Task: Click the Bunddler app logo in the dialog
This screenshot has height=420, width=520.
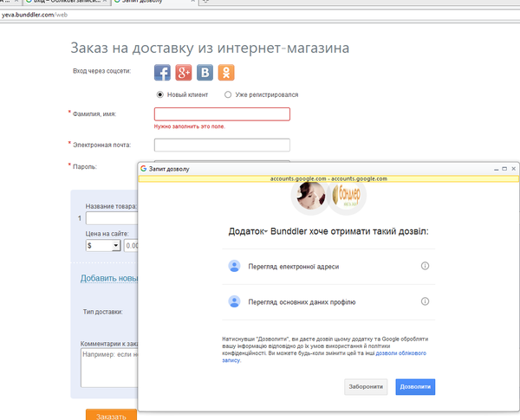Action: [346, 195]
